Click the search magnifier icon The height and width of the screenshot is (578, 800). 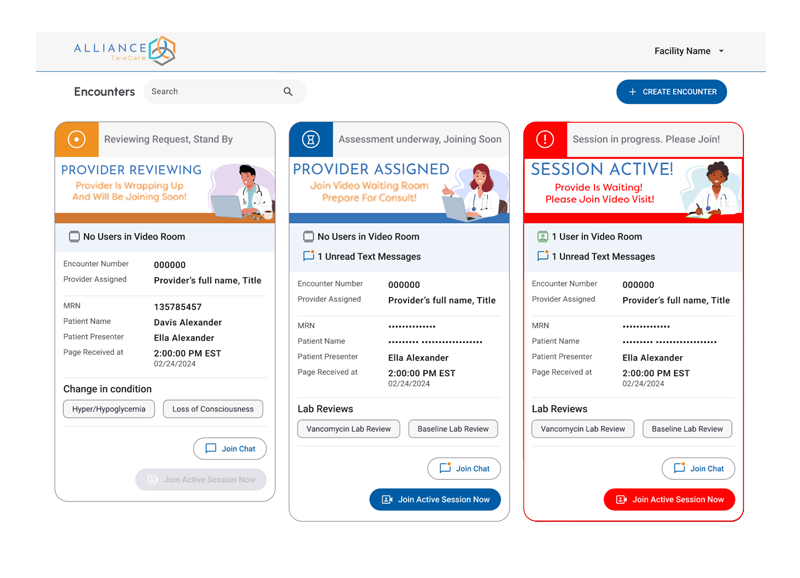(x=288, y=92)
